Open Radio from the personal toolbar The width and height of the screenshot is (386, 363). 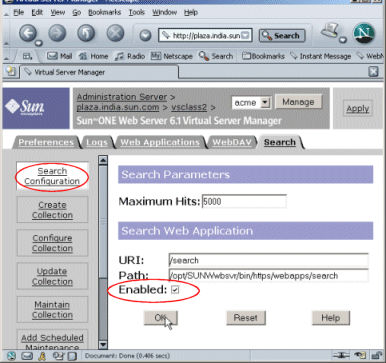130,56
